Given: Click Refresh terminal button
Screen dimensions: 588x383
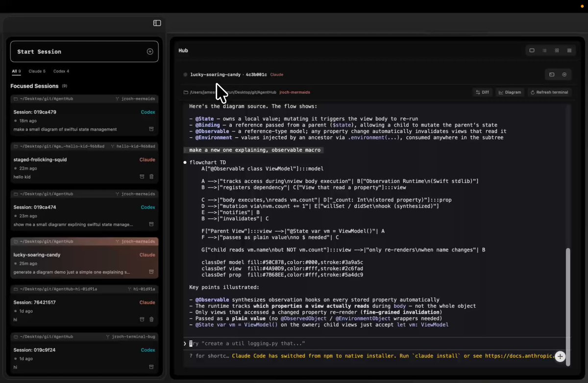Looking at the screenshot, I should coord(549,92).
